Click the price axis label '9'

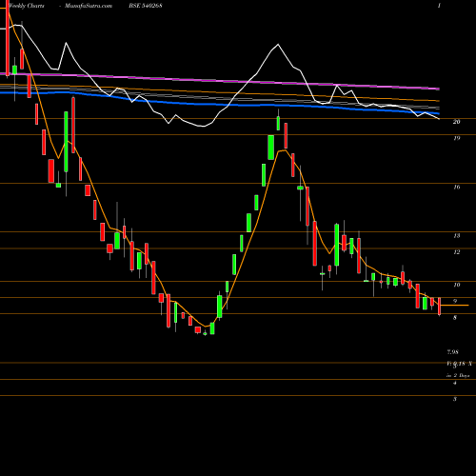pos(455,301)
